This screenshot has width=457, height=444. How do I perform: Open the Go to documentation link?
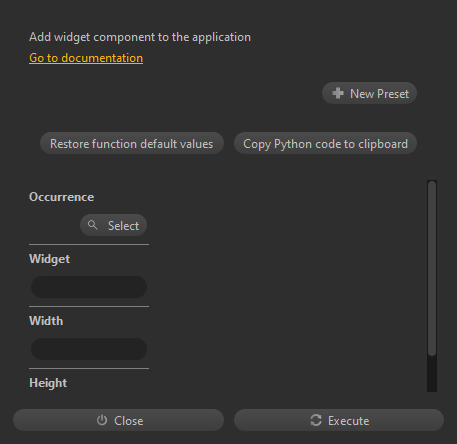[x=86, y=58]
